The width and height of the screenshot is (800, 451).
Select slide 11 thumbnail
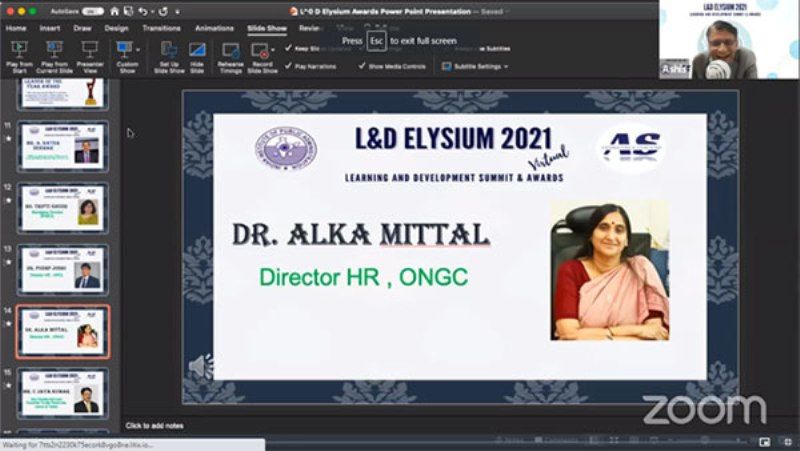pos(63,146)
